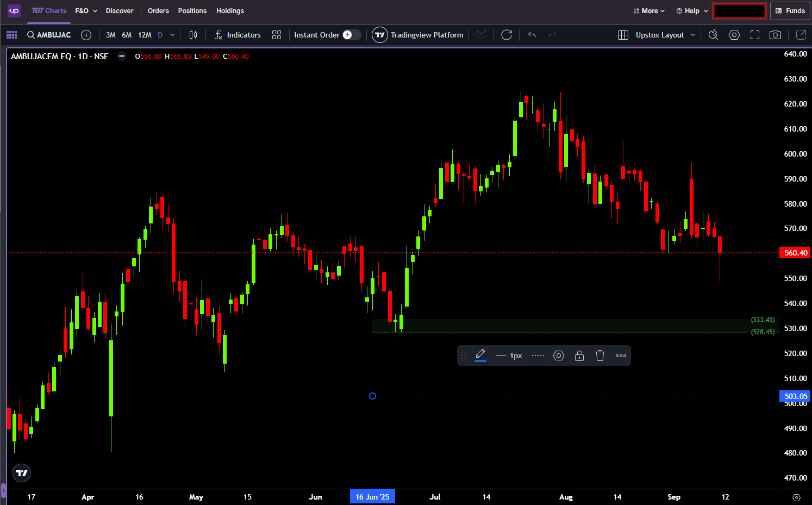Click the Sep label on time axis

point(674,497)
